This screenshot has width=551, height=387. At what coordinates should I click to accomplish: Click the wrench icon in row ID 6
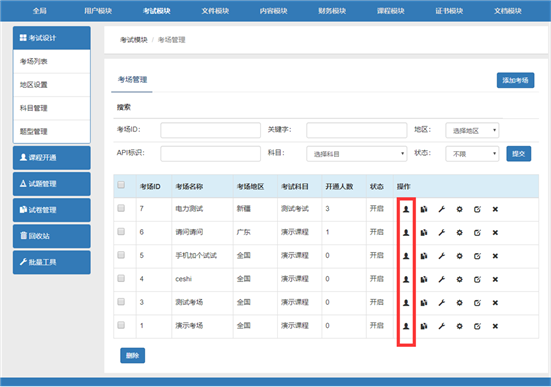pyautogui.click(x=442, y=232)
